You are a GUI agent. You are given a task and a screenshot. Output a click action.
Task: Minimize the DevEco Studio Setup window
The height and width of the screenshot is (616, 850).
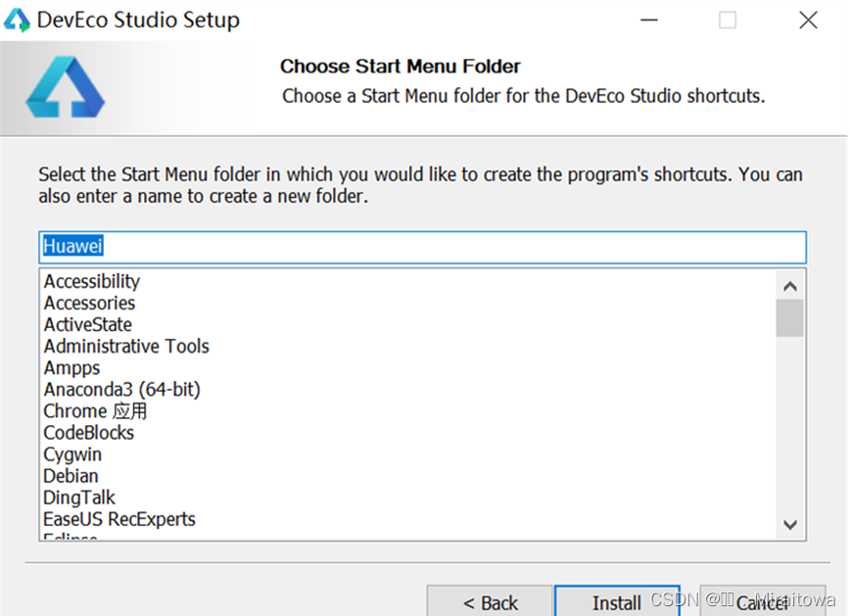tap(649, 20)
